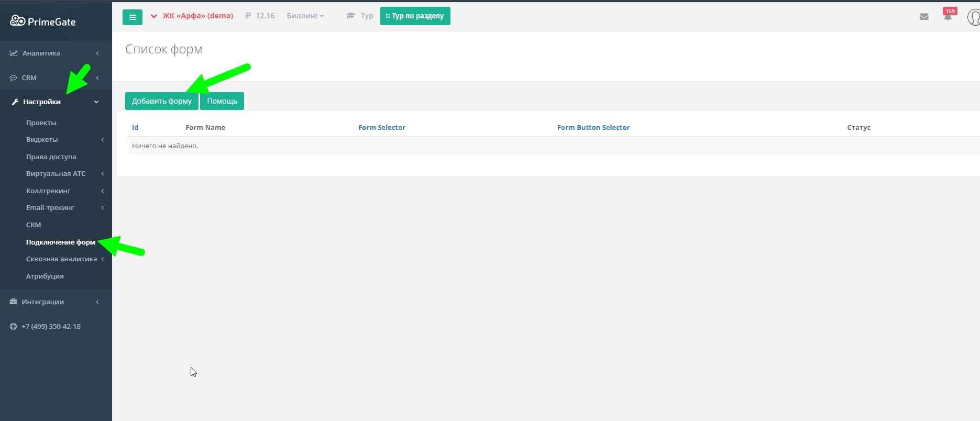Open Email-трекинг menu item

[x=50, y=207]
